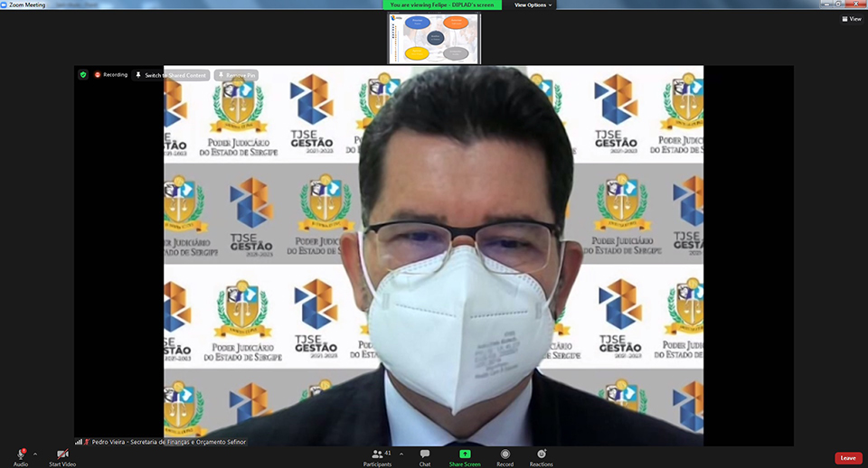Click the green encryption shield icon
Screen dimensions: 868x468
click(x=83, y=75)
